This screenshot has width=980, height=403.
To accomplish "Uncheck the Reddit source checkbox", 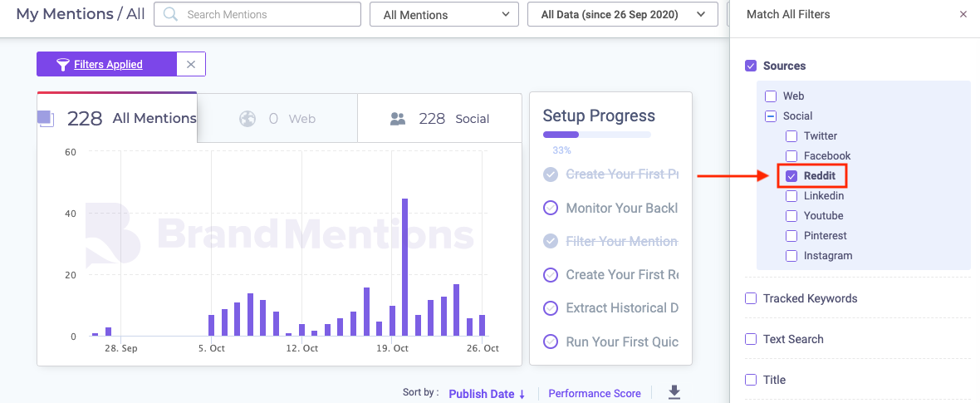I will tap(791, 176).
